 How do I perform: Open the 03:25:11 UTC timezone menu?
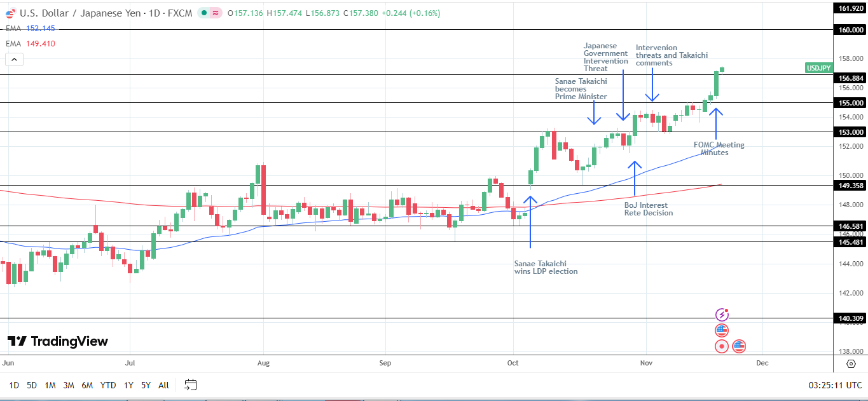point(835,385)
